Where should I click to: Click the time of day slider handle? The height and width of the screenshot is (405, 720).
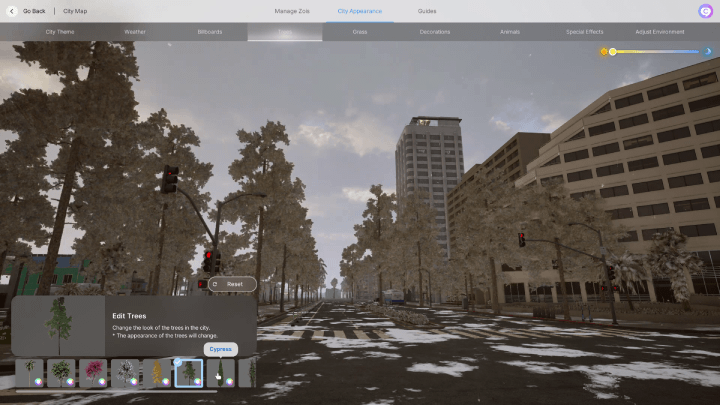click(613, 51)
